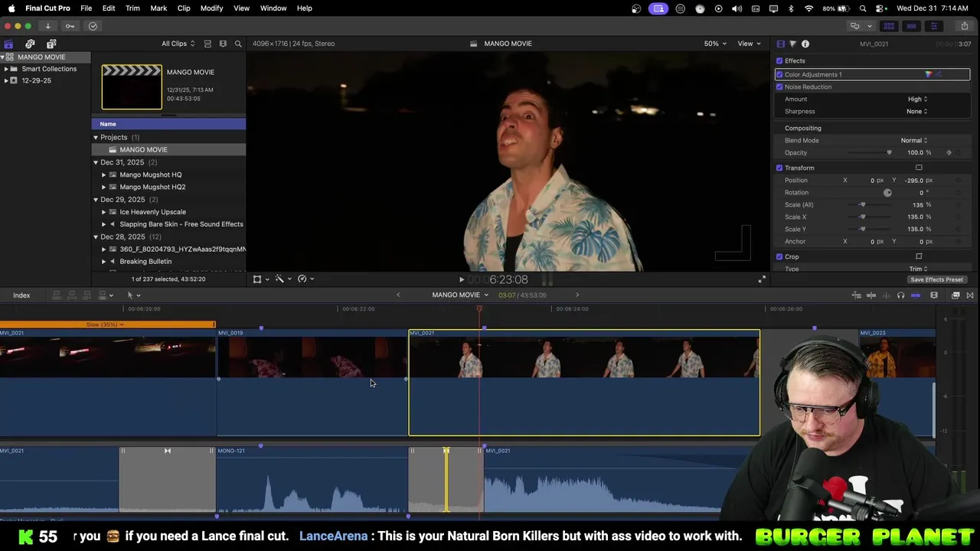The height and width of the screenshot is (551, 980).
Task: Show the Video inspector filmstrip tab
Action: [780, 44]
